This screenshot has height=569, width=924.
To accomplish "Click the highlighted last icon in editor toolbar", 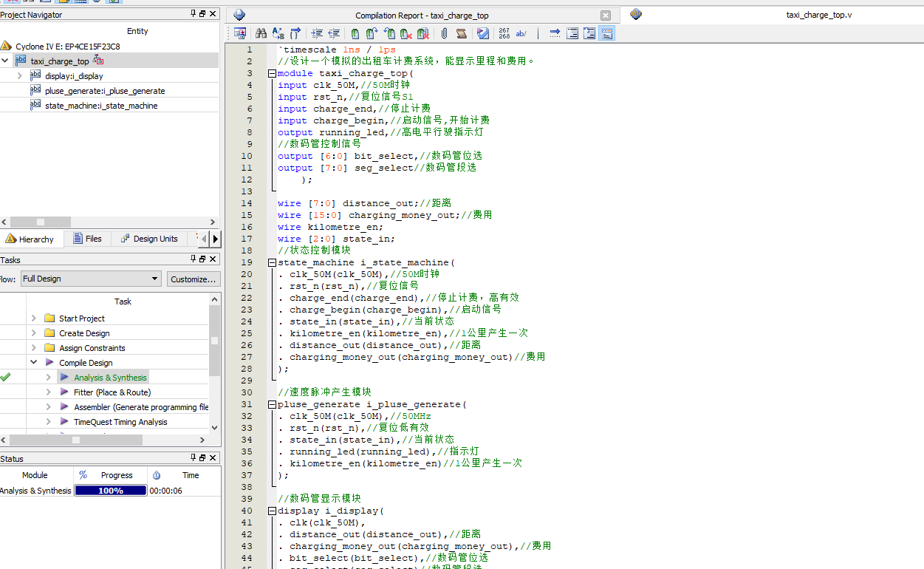I will [x=606, y=33].
